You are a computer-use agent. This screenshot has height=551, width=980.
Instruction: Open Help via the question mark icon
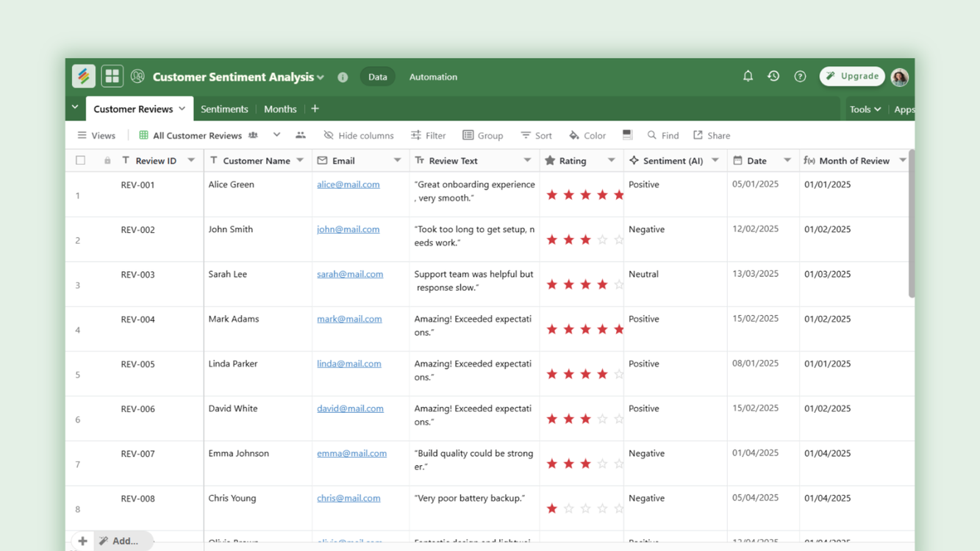coord(800,76)
